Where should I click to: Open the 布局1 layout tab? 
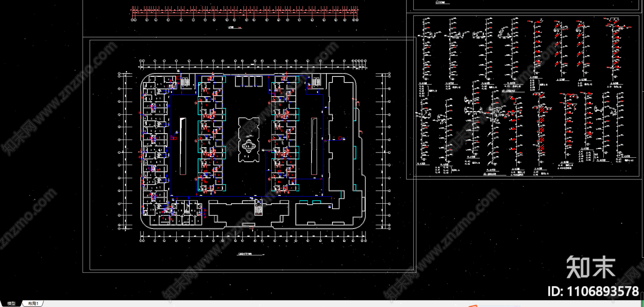pyautogui.click(x=33, y=303)
